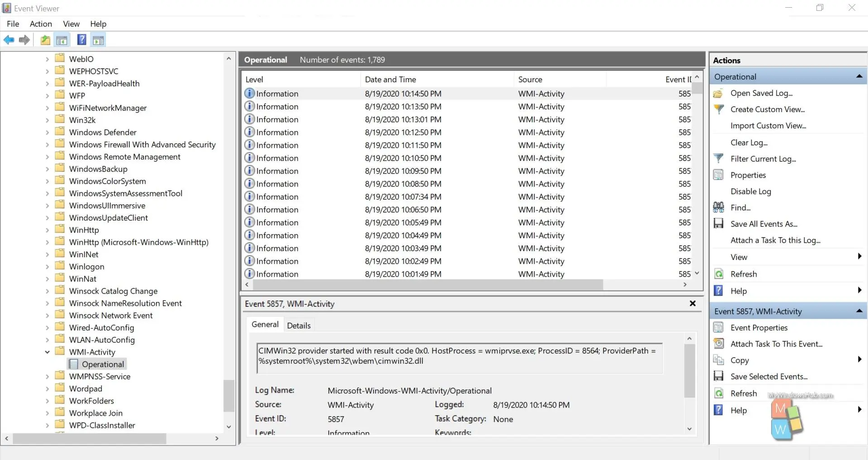This screenshot has width=868, height=460.
Task: Collapse the Operational actions section
Action: coord(859,76)
